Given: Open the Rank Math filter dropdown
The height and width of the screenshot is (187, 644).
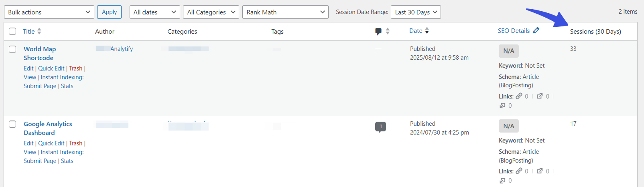Looking at the screenshot, I should point(285,12).
